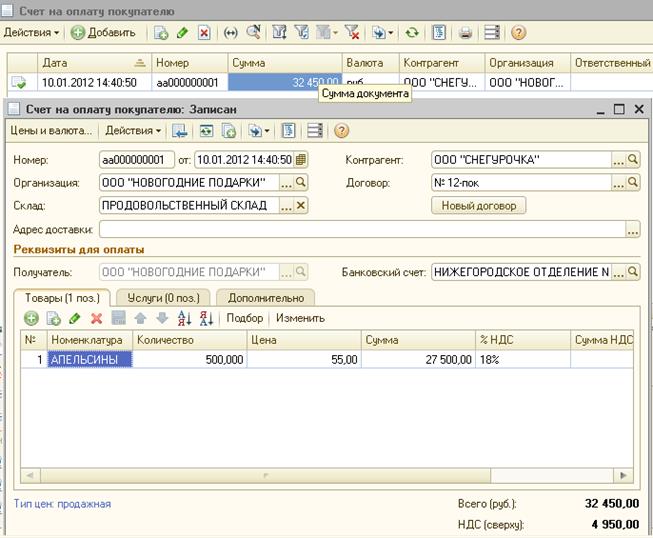The width and height of the screenshot is (653, 538).
Task: Click the Адрес доставки input field
Action: click(360, 229)
